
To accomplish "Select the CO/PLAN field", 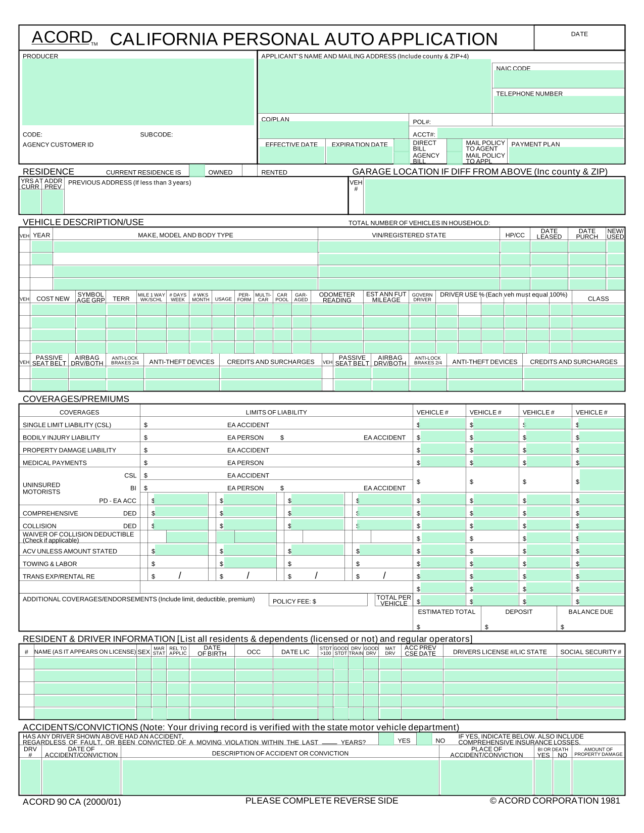I will 333,130.
